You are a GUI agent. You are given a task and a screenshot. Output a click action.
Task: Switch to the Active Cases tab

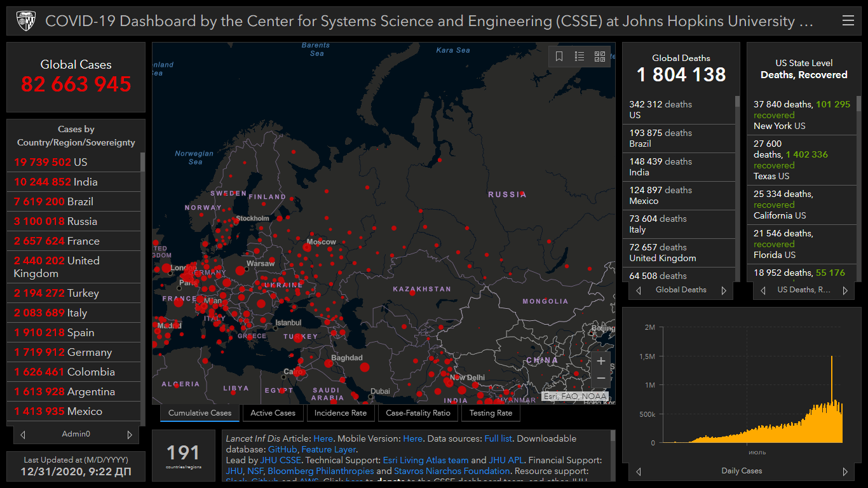(273, 413)
